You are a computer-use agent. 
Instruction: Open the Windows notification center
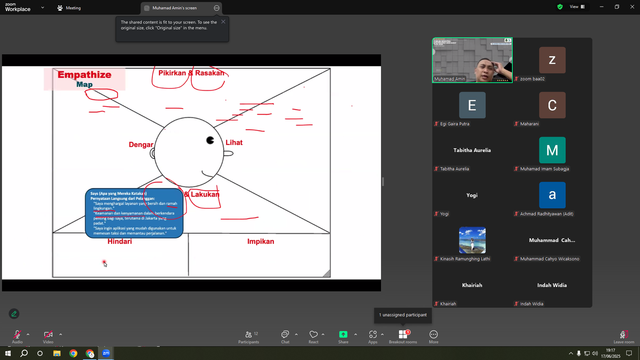pyautogui.click(x=629, y=353)
